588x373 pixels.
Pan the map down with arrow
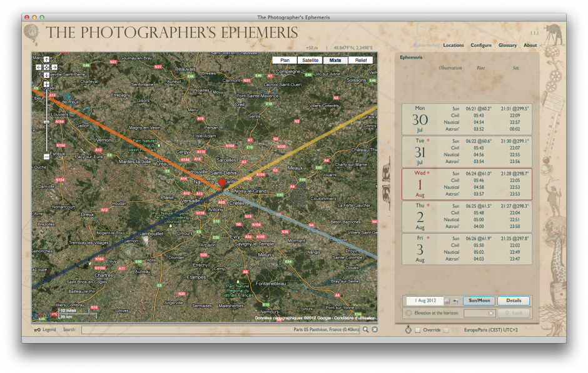click(46, 75)
